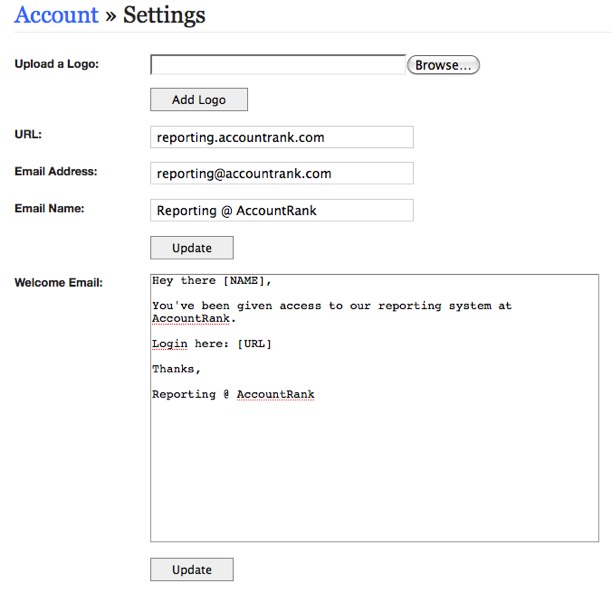Click into the Email Name field
The image size is (612, 593).
[x=281, y=210]
